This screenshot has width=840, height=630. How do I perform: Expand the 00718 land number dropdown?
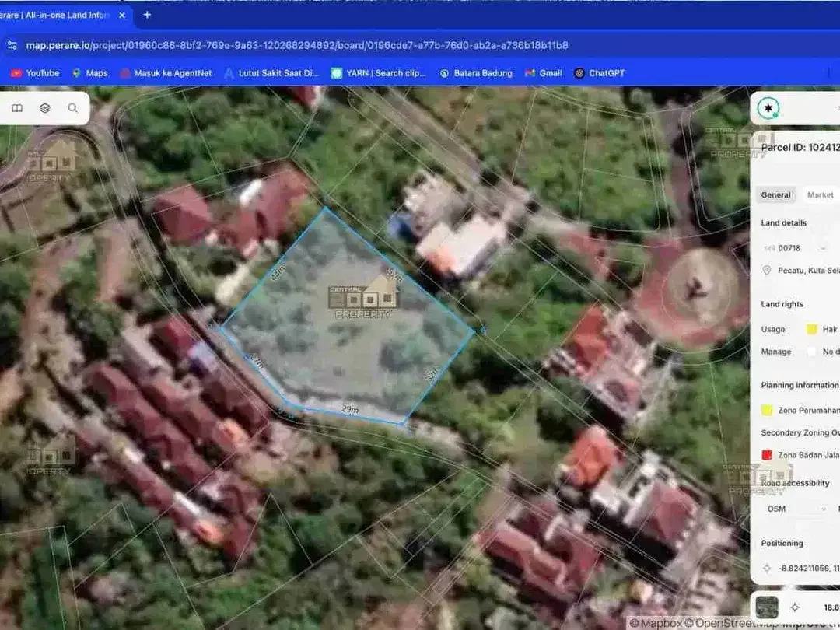(822, 248)
